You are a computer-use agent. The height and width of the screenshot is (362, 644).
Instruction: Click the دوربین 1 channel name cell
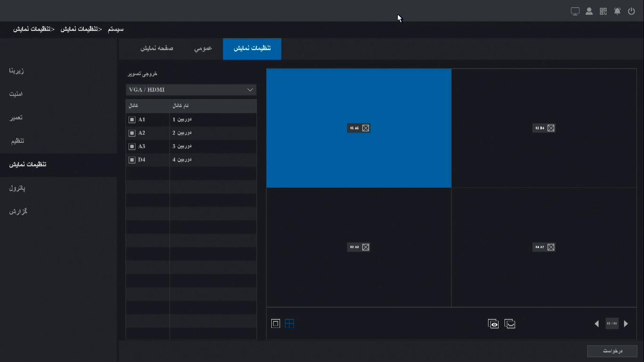point(213,120)
